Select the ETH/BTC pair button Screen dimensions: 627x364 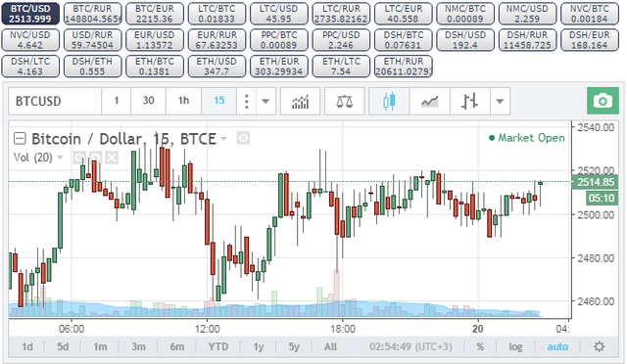click(155, 67)
